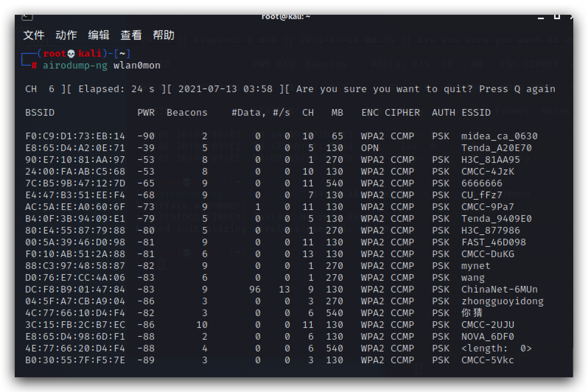
Task: Click the BSSID column header
Action: (40, 113)
